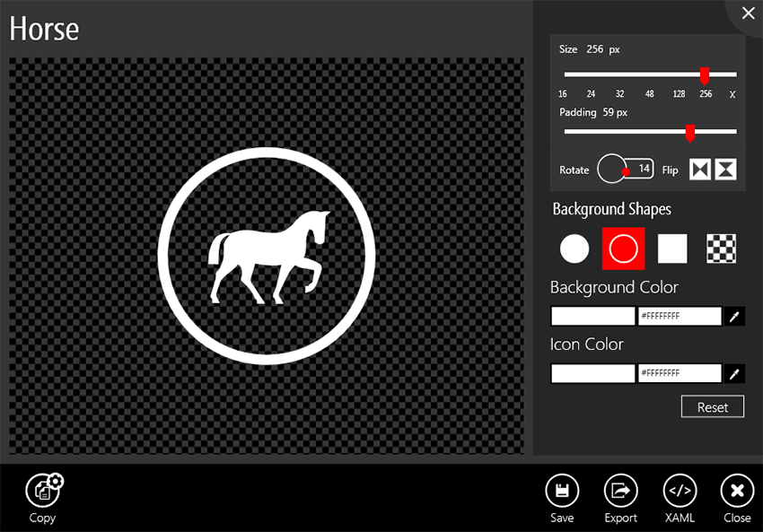Save the horse icon
The width and height of the screenshot is (763, 532).
point(562,491)
